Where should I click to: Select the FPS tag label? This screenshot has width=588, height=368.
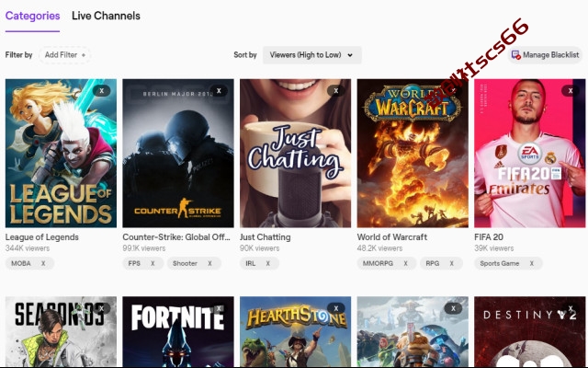pos(134,263)
